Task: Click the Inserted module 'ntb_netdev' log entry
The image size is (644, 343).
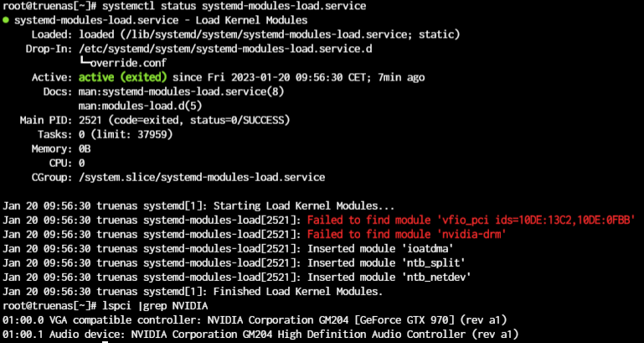Action: pos(237,278)
